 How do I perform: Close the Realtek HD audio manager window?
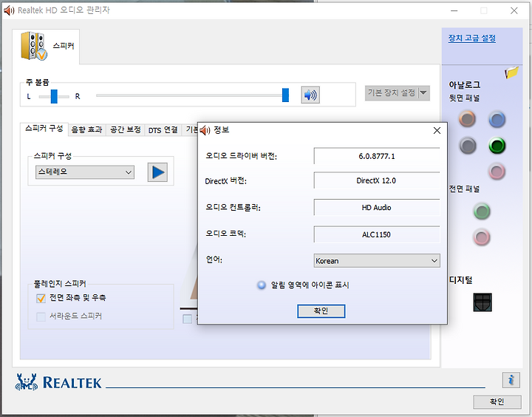(x=514, y=11)
